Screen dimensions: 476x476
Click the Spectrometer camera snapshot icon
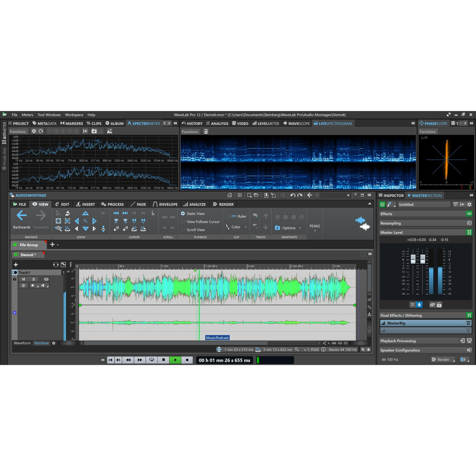94,131
